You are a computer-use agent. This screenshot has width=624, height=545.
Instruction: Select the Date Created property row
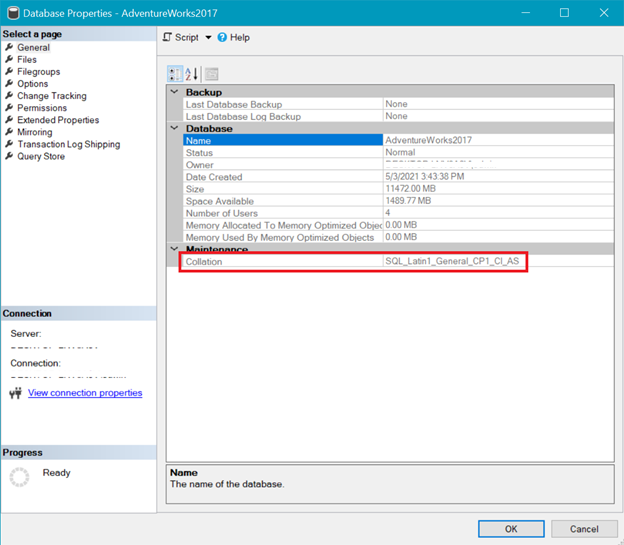[398, 177]
